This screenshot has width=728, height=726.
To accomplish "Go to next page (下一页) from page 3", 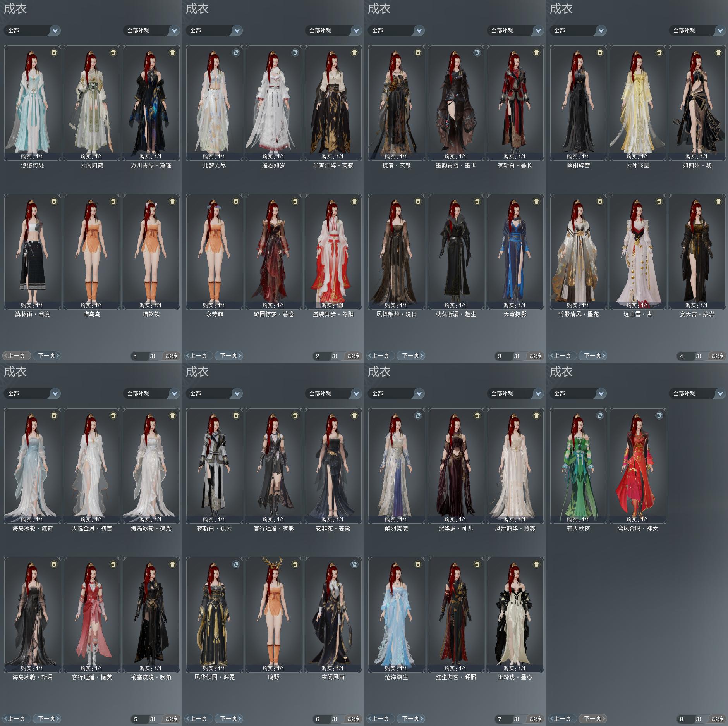I will pyautogui.click(x=411, y=355).
